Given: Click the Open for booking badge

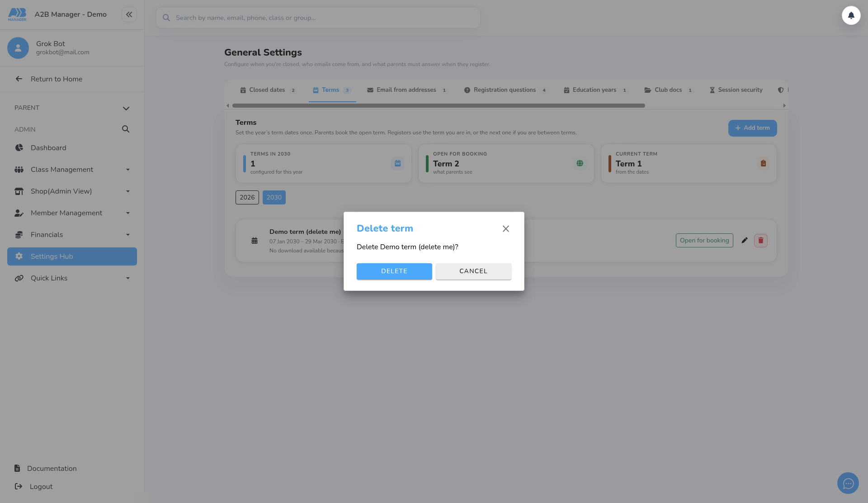Looking at the screenshot, I should (x=704, y=241).
